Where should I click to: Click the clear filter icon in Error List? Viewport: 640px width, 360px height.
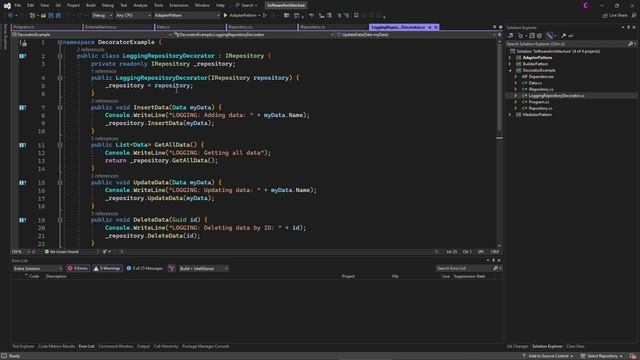171,268
